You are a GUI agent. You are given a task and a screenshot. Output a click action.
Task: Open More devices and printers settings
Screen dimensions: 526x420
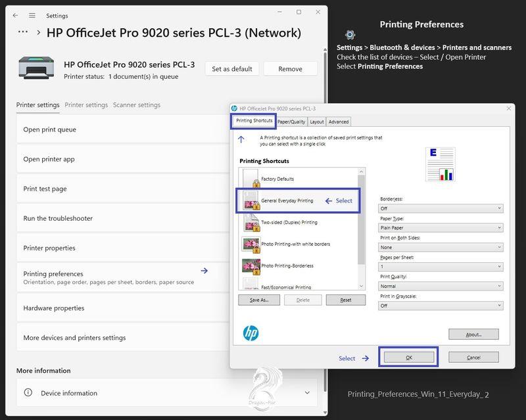[123, 337]
